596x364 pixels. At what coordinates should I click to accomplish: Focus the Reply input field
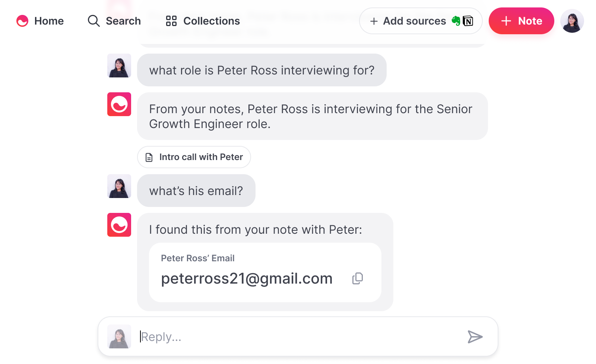point(298,336)
